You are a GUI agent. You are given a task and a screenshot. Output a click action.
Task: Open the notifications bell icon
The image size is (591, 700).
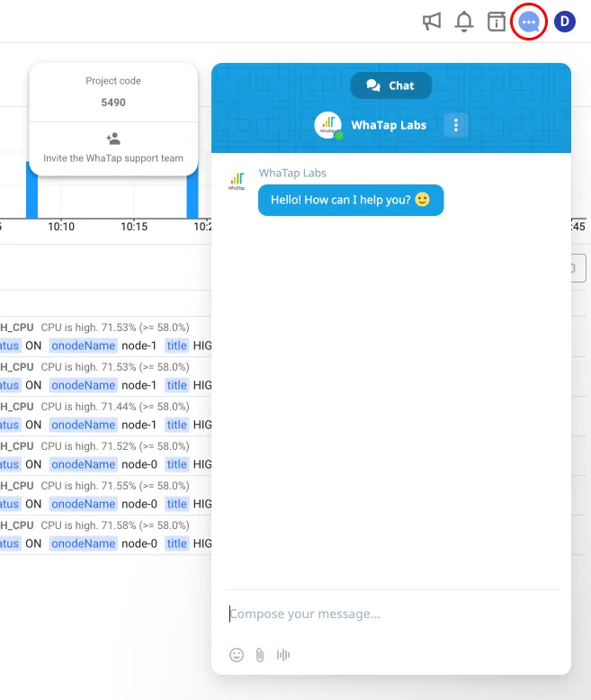click(464, 22)
